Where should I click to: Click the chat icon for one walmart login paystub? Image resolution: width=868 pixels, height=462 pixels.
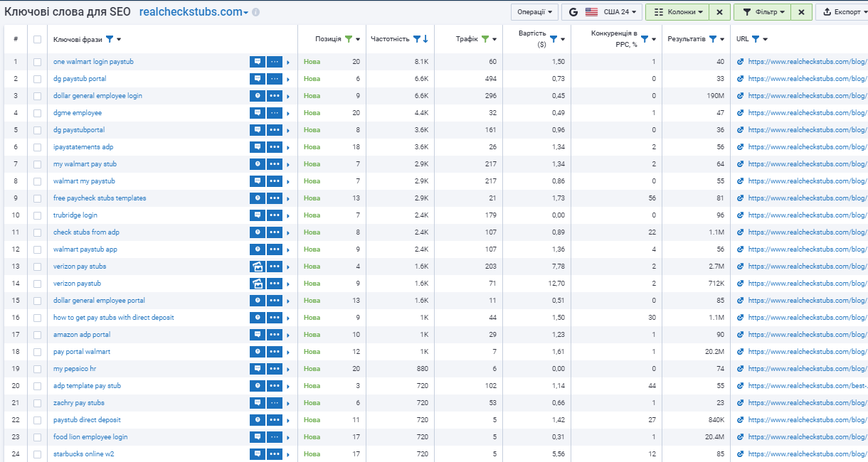click(258, 62)
